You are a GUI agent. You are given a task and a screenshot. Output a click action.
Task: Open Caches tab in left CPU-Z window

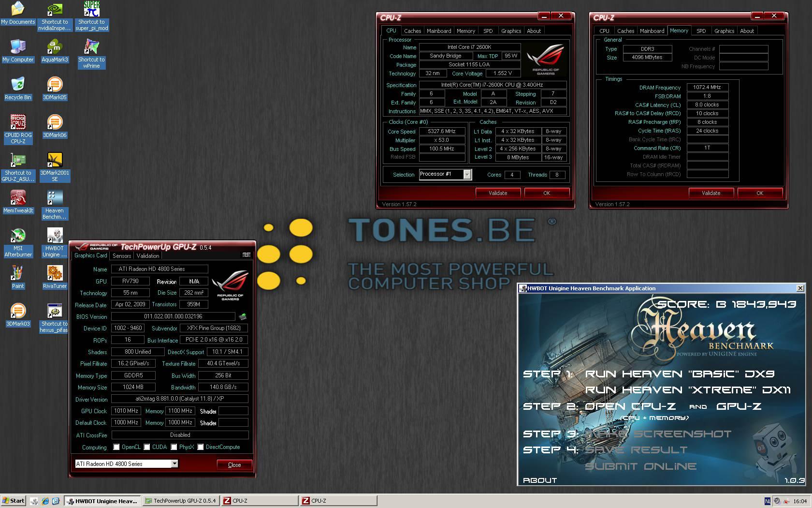412,31
